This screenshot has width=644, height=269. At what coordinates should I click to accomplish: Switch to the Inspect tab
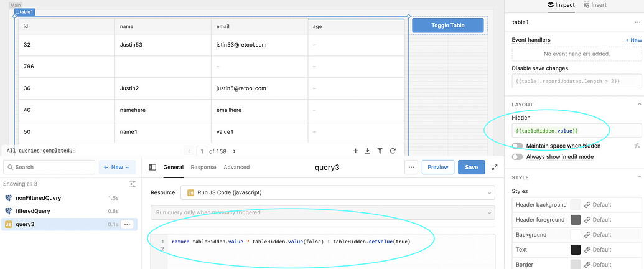point(561,5)
